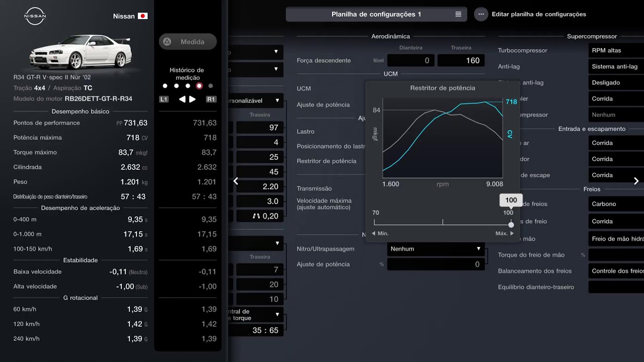Click the white R34 GT-R car thumbnail
The width and height of the screenshot is (644, 362).
80,52
